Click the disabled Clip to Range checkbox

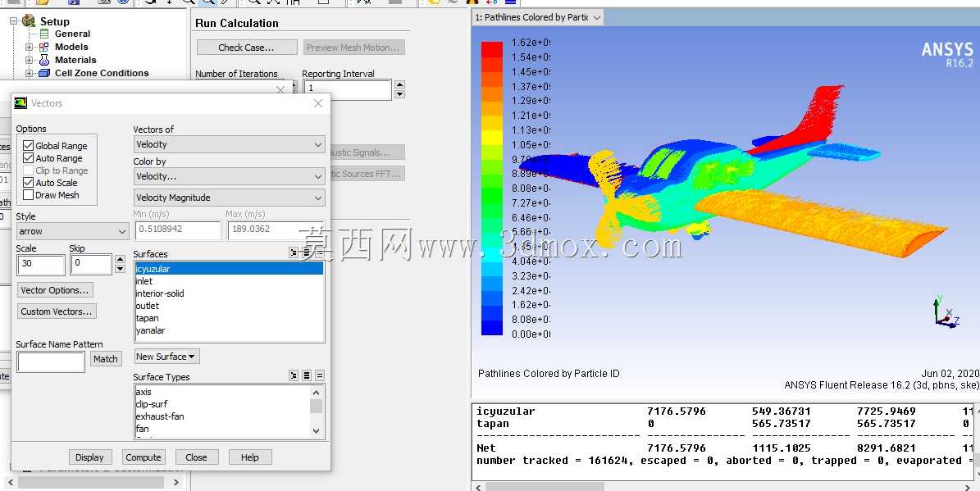(x=28, y=170)
